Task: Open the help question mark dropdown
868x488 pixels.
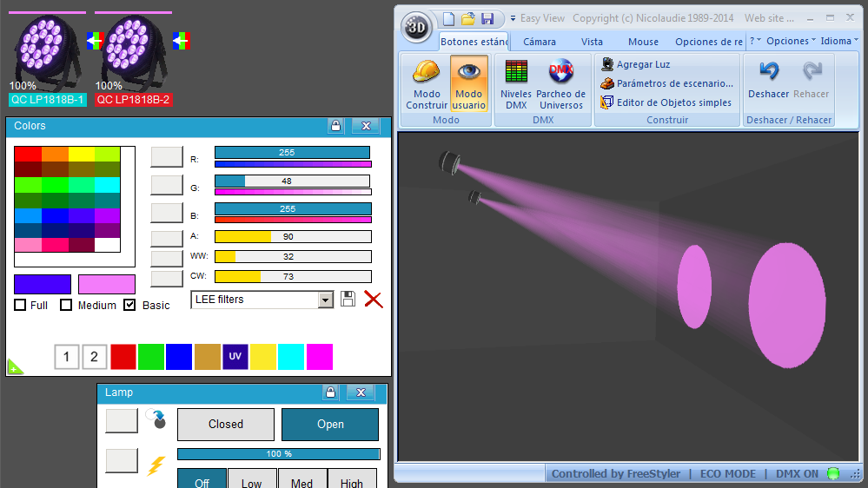Action: (755, 41)
